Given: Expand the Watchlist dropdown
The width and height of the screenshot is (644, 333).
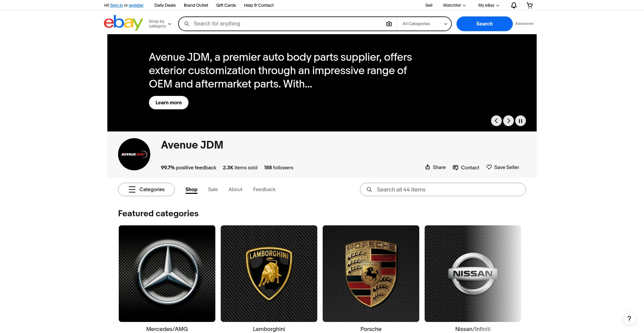Looking at the screenshot, I should coord(453,5).
